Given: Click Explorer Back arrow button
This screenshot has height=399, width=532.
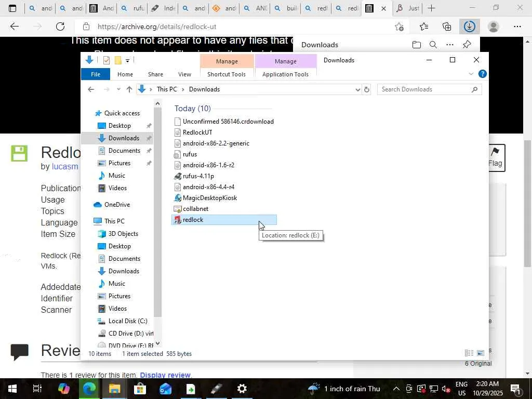Looking at the screenshot, I should click(x=90, y=89).
